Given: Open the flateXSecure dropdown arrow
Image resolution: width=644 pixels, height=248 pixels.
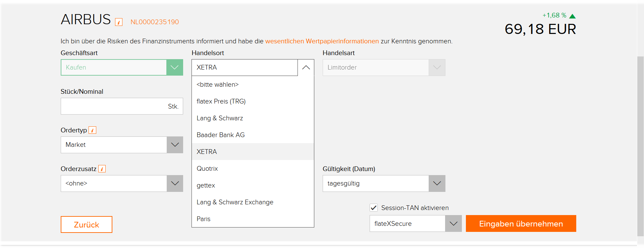Looking at the screenshot, I should [453, 223].
